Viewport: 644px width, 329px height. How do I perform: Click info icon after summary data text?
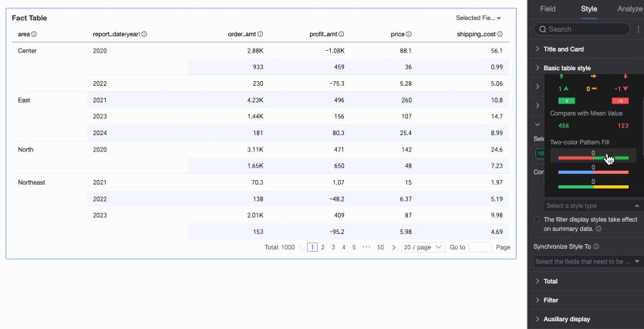point(598,229)
